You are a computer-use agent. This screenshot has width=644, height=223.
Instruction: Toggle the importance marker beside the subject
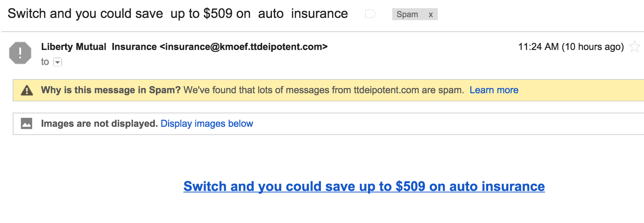pyautogui.click(x=370, y=14)
